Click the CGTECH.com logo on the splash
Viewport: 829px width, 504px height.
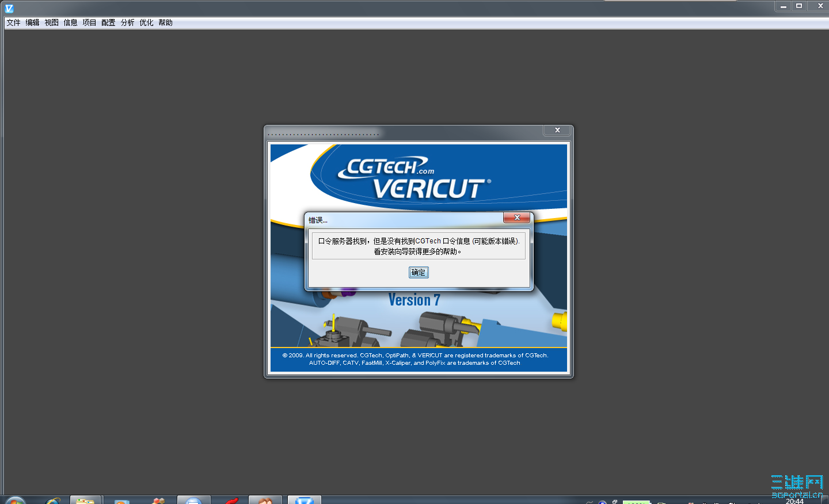[x=386, y=167]
